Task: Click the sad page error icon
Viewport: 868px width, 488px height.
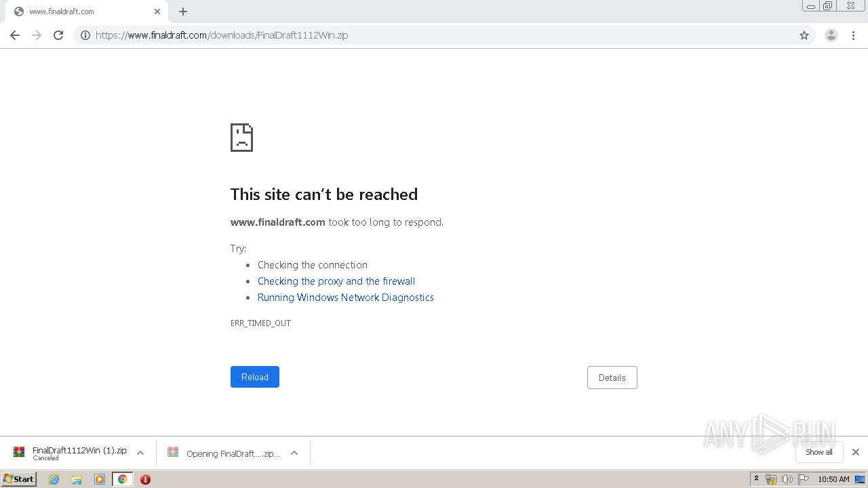Action: (241, 138)
